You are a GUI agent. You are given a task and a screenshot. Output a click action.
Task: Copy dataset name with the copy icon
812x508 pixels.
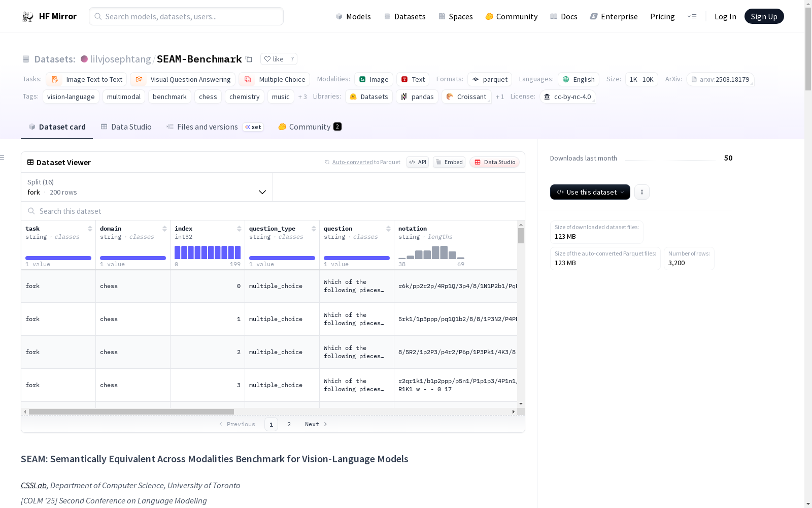tap(249, 59)
